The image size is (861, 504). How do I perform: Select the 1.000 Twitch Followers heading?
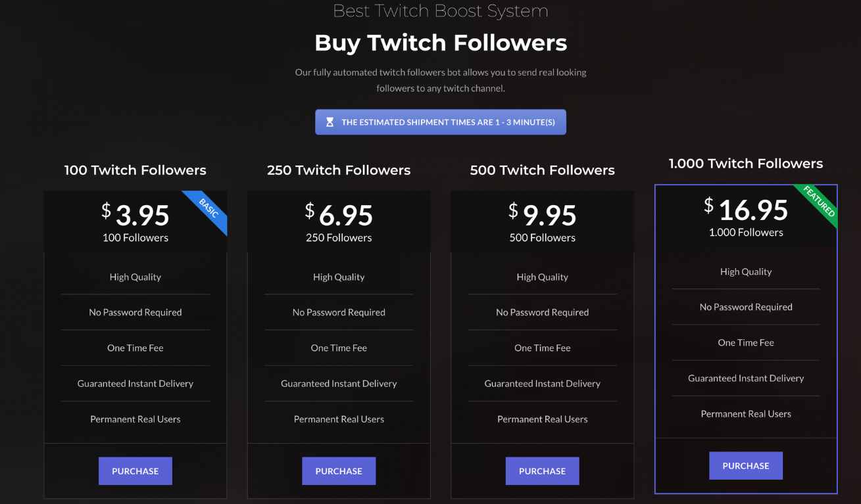[x=746, y=164]
